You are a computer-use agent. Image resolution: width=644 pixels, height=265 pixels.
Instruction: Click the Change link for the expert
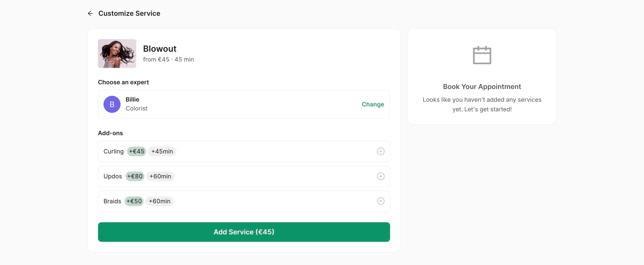click(x=373, y=104)
